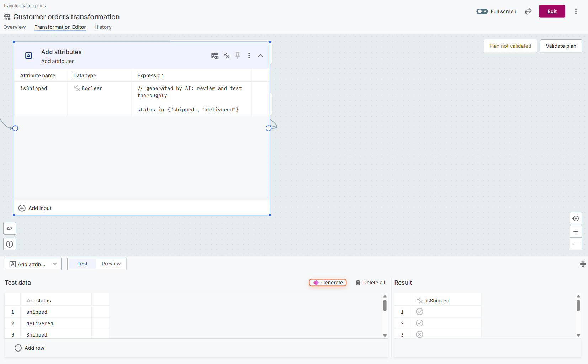The height and width of the screenshot is (364, 588).
Task: Open the page options menu in the top-right corner
Action: coord(576,11)
